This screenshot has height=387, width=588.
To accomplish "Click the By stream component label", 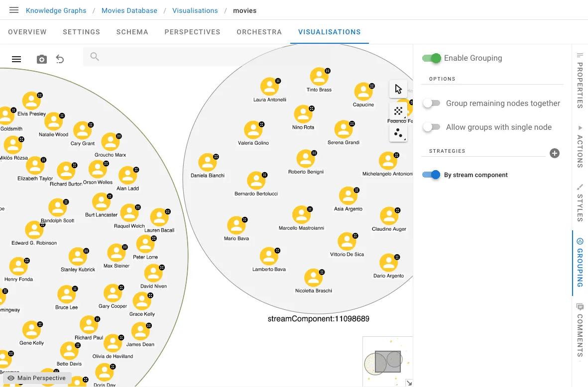I will coord(475,175).
